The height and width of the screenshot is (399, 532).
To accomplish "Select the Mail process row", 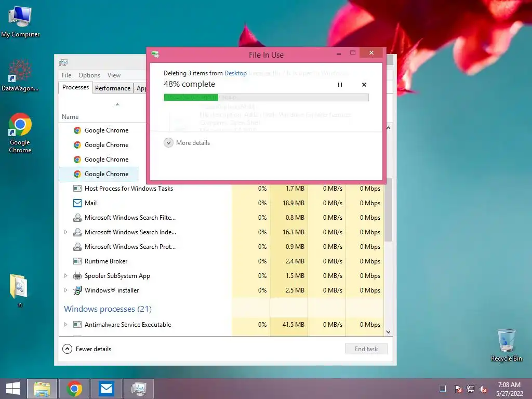I will point(222,203).
